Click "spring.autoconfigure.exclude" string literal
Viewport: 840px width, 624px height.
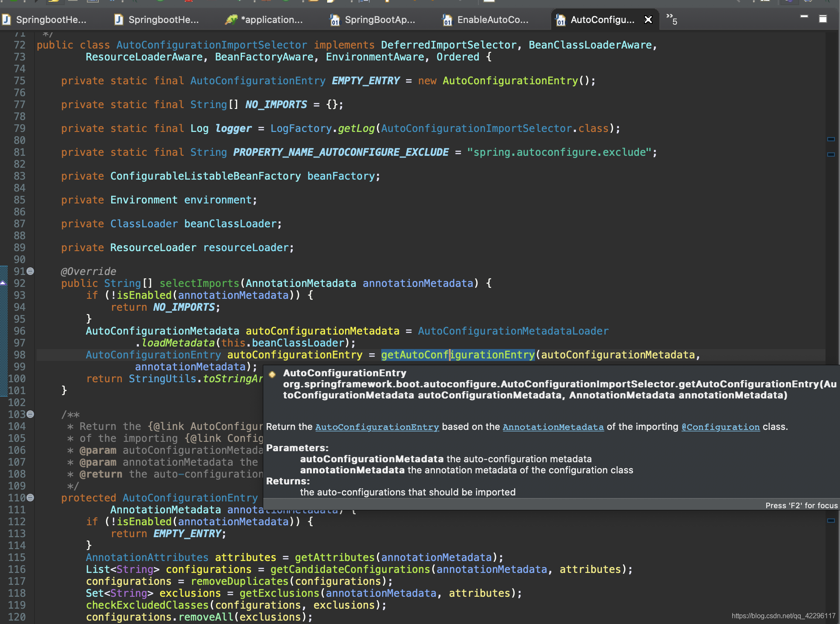(x=559, y=152)
